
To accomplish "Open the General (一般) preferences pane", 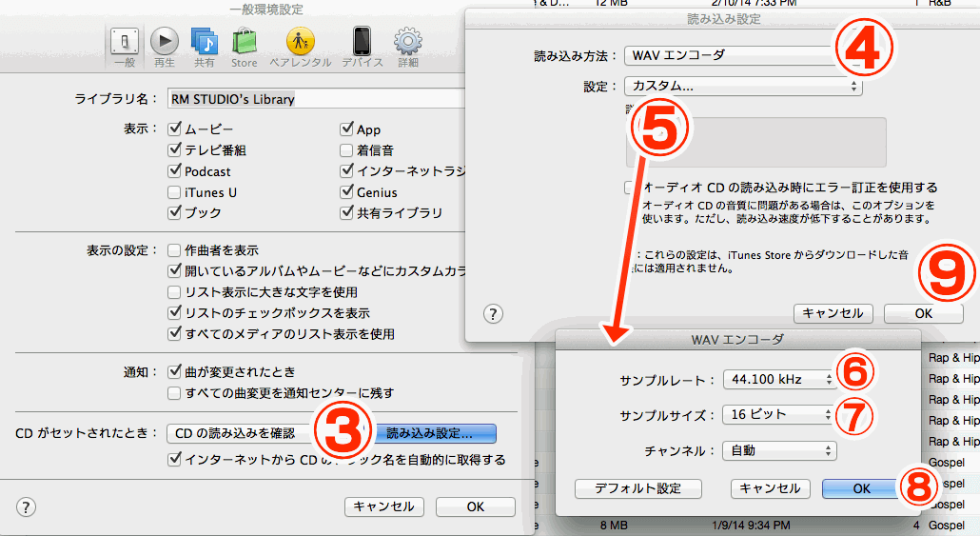I will click(x=125, y=44).
